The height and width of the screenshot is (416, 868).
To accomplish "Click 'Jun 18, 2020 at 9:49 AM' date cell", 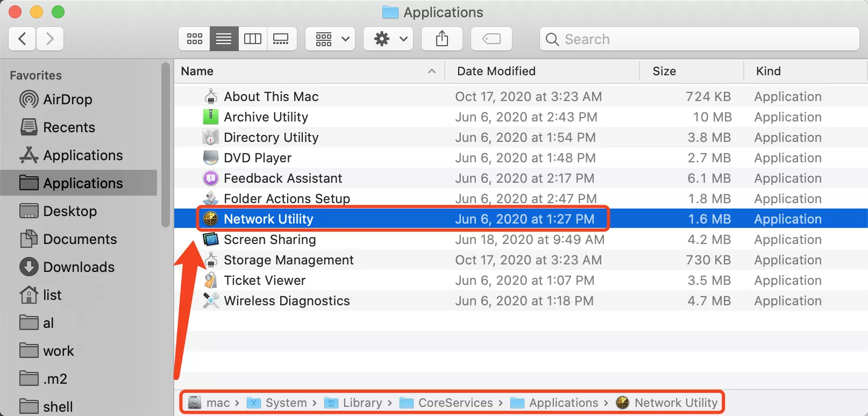I will click(x=530, y=240).
